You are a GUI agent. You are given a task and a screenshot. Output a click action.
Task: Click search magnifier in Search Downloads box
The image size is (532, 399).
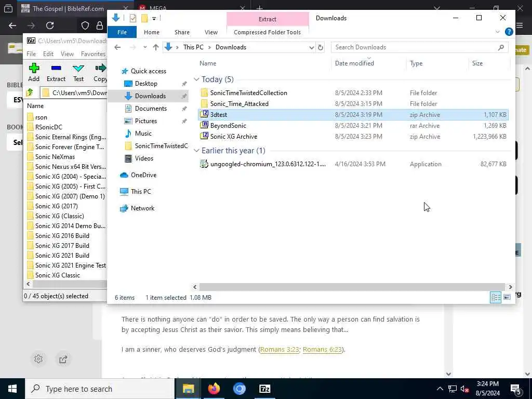click(501, 47)
